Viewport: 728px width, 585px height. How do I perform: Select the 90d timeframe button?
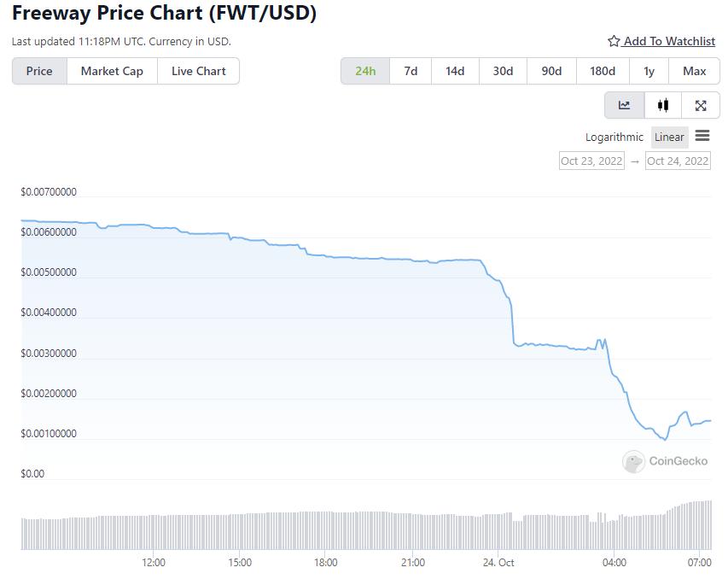click(551, 71)
